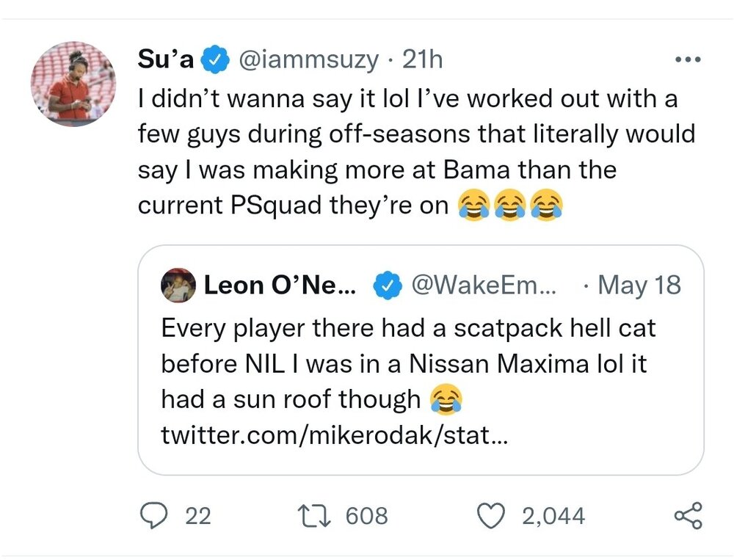The height and width of the screenshot is (560, 734).
Task: Click Su'a's blue verified badge
Action: click(x=214, y=61)
